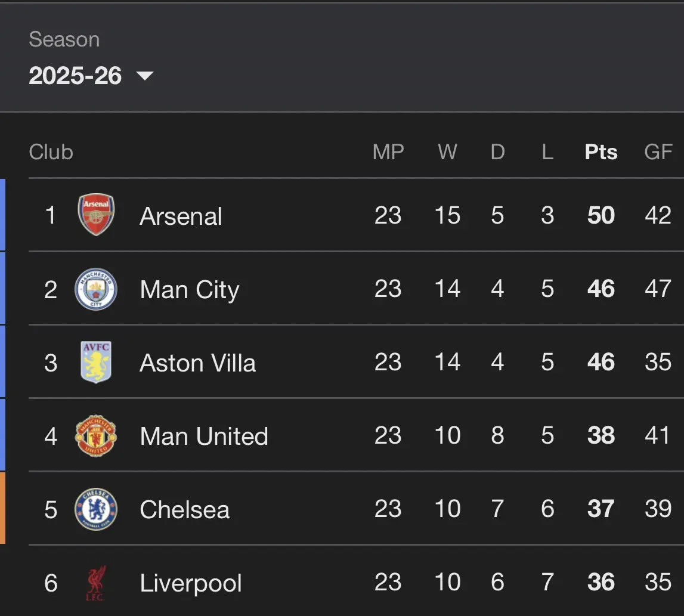The height and width of the screenshot is (616, 684).
Task: Click the Liverpool club crest
Action: 96,583
